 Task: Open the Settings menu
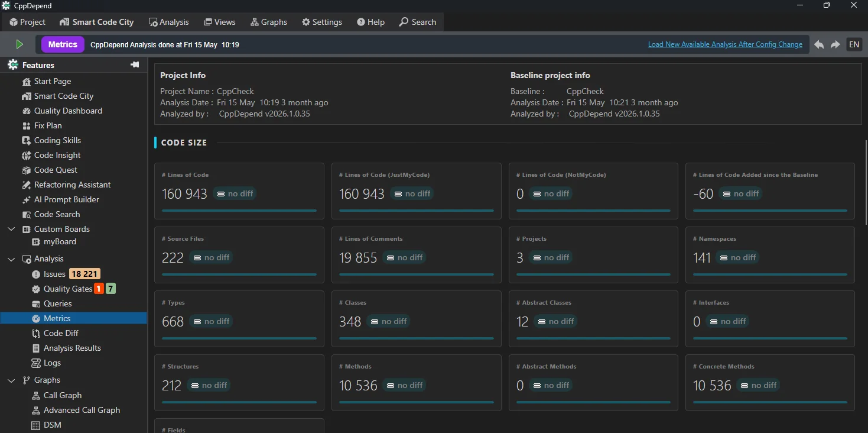(322, 22)
